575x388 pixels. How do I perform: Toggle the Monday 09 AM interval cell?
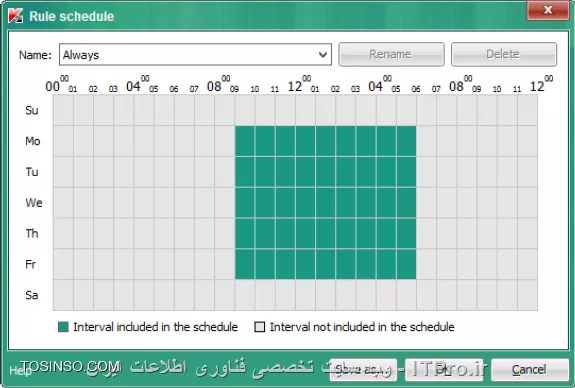click(245, 141)
